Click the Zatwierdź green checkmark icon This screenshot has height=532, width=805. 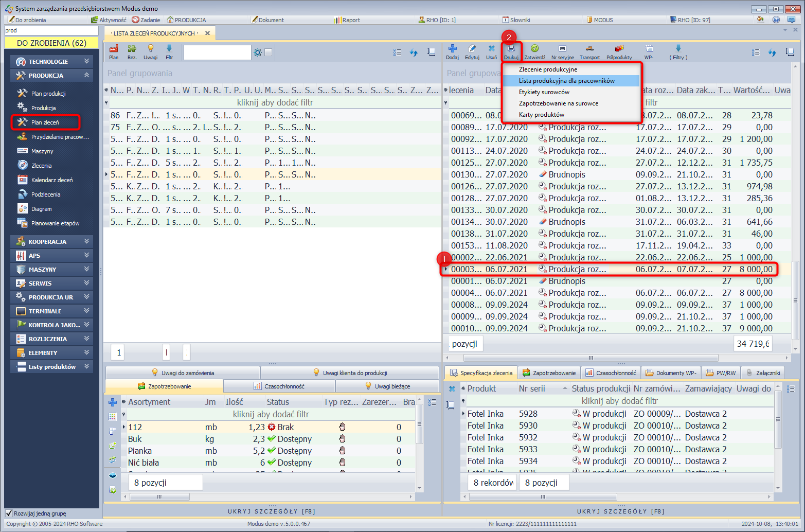pyautogui.click(x=534, y=49)
